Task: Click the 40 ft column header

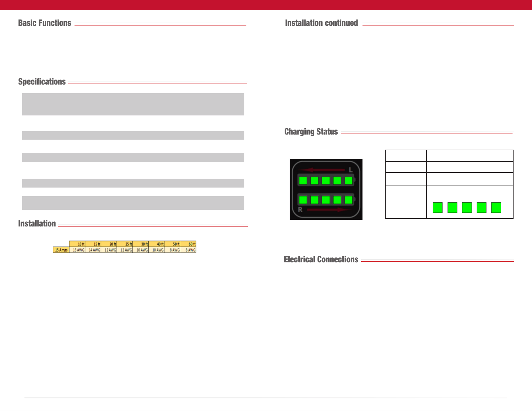Action: click(x=156, y=244)
